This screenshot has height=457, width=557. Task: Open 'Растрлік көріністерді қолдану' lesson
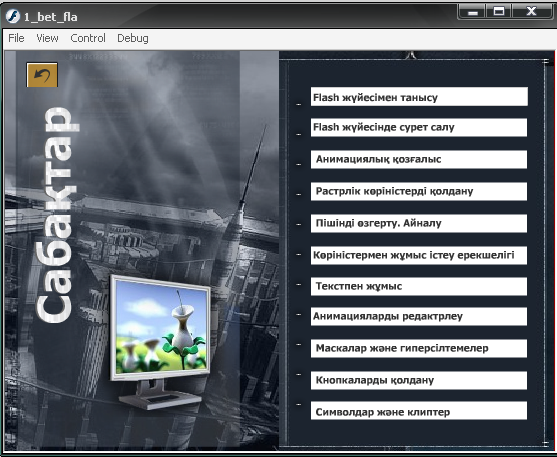click(x=419, y=191)
